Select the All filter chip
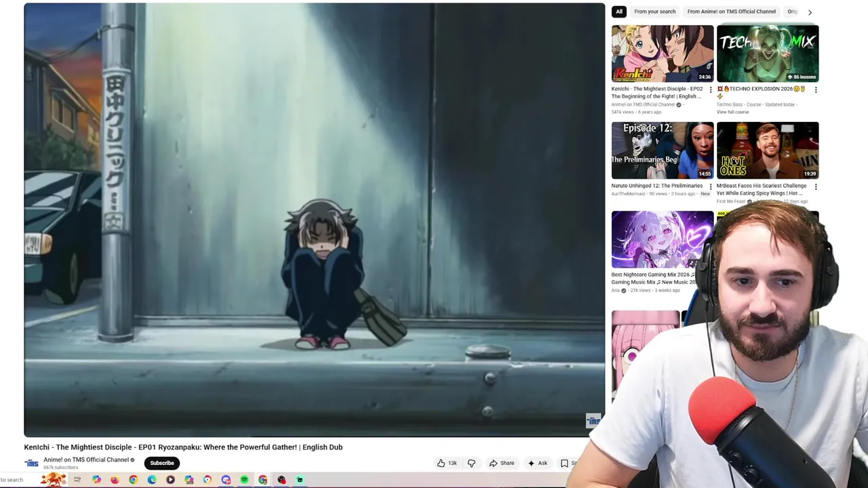The image size is (868, 488). click(x=618, y=12)
